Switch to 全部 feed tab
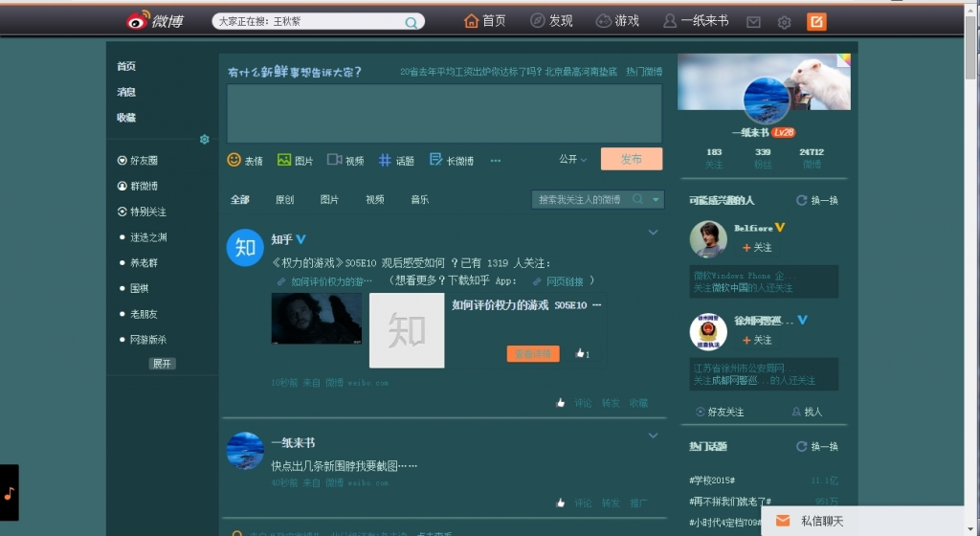 coord(240,199)
